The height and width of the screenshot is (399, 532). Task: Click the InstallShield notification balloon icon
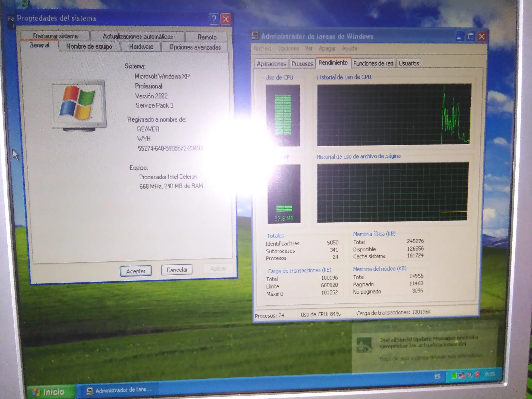pyautogui.click(x=364, y=345)
